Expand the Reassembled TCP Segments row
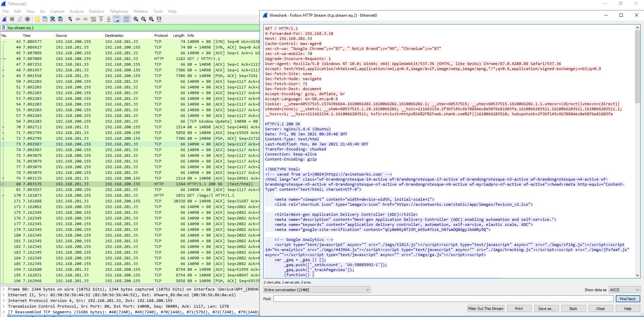 click(4, 312)
